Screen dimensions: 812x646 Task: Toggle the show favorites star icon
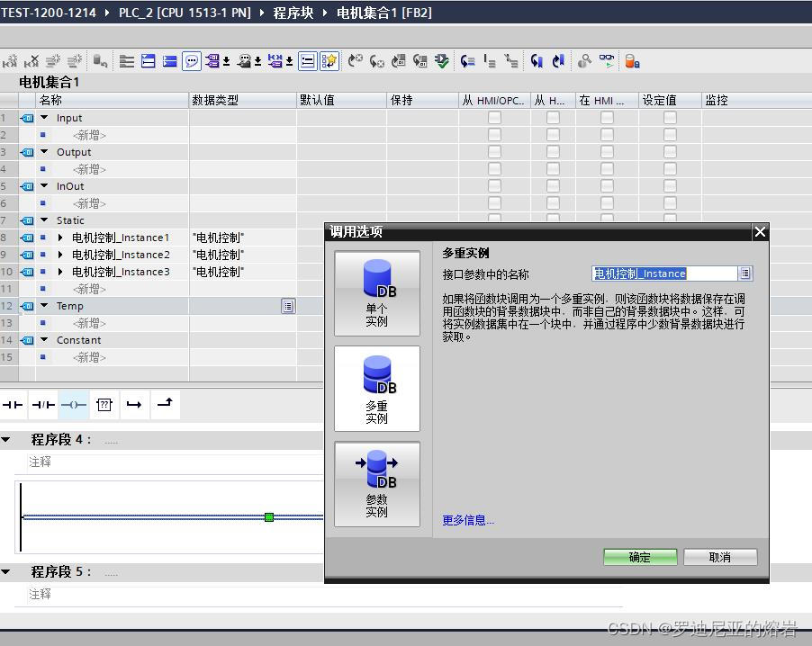click(329, 61)
